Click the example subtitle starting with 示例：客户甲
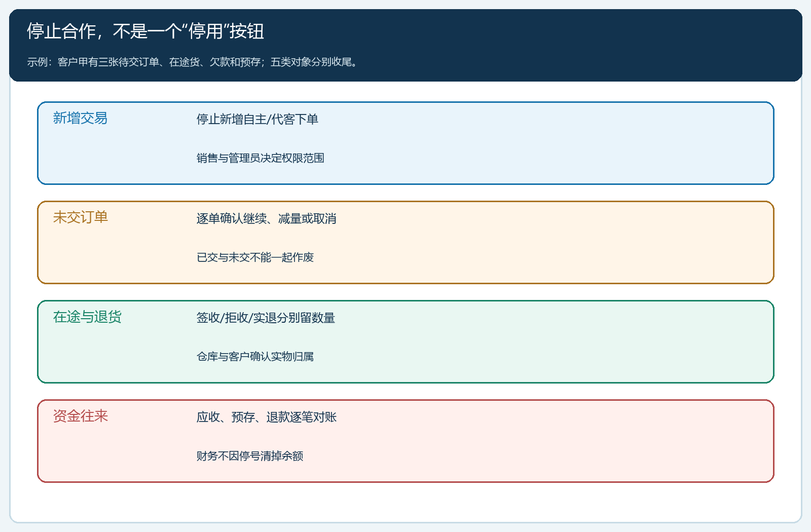Viewport: 811px width, 532px height. 194,62
